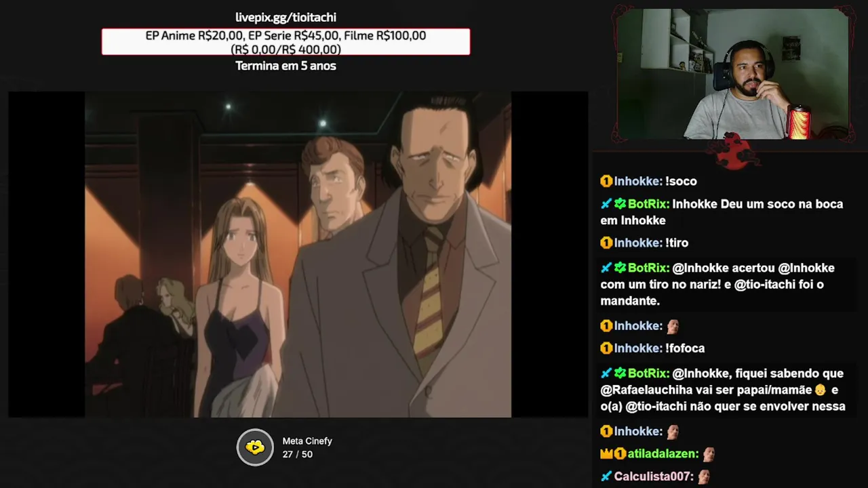The image size is (868, 488).
Task: Click the sword badge on BotRix's tiro reply
Action: point(606,268)
